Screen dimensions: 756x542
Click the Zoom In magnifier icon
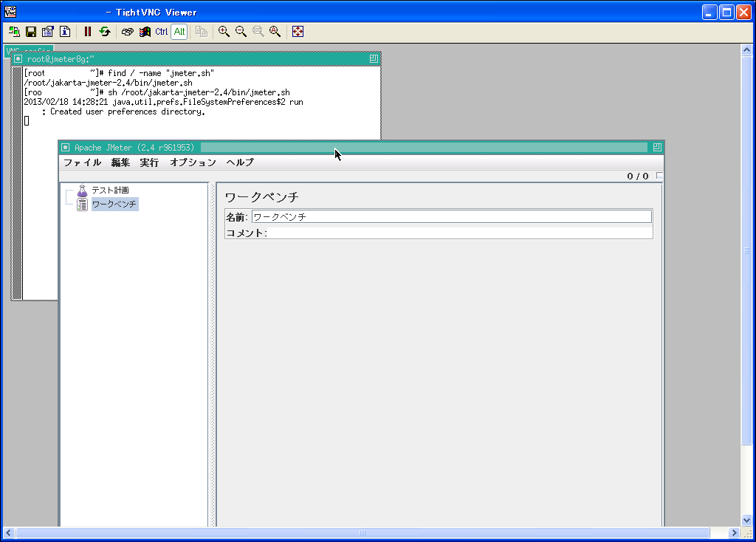pos(224,32)
